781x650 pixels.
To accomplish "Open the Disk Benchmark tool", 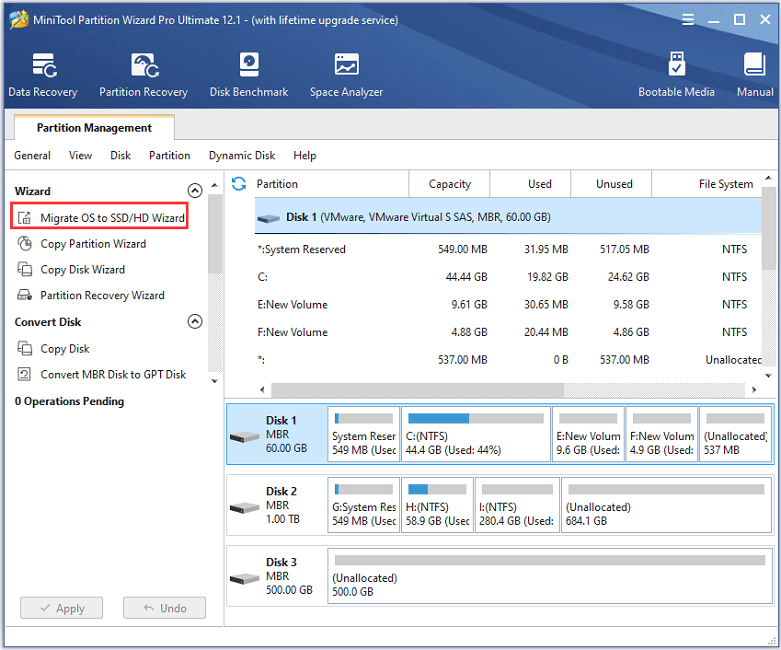I will point(249,75).
